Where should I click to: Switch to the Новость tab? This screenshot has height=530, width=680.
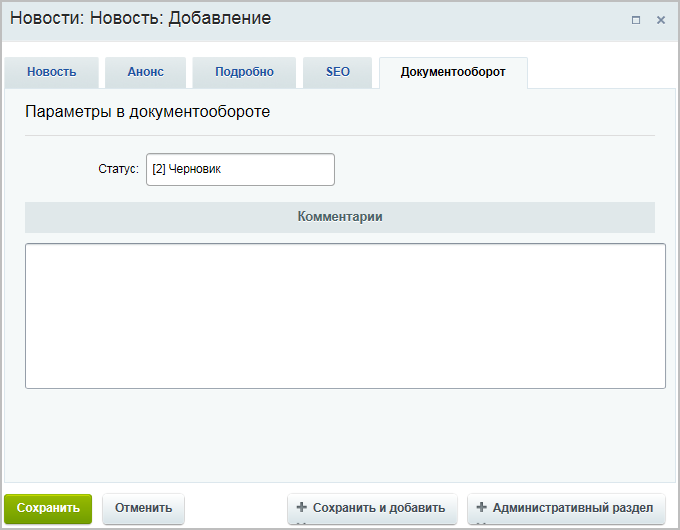click(x=51, y=72)
